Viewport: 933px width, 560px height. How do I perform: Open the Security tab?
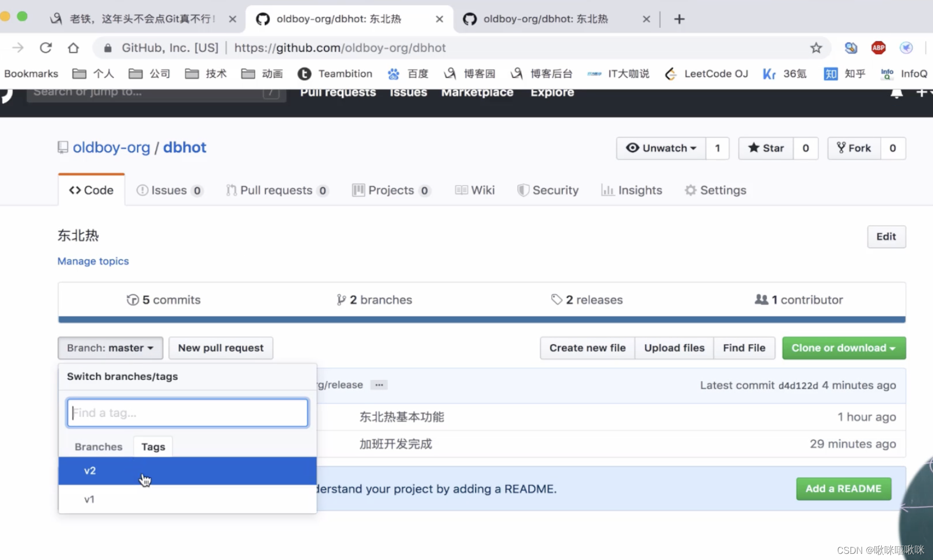(x=548, y=190)
